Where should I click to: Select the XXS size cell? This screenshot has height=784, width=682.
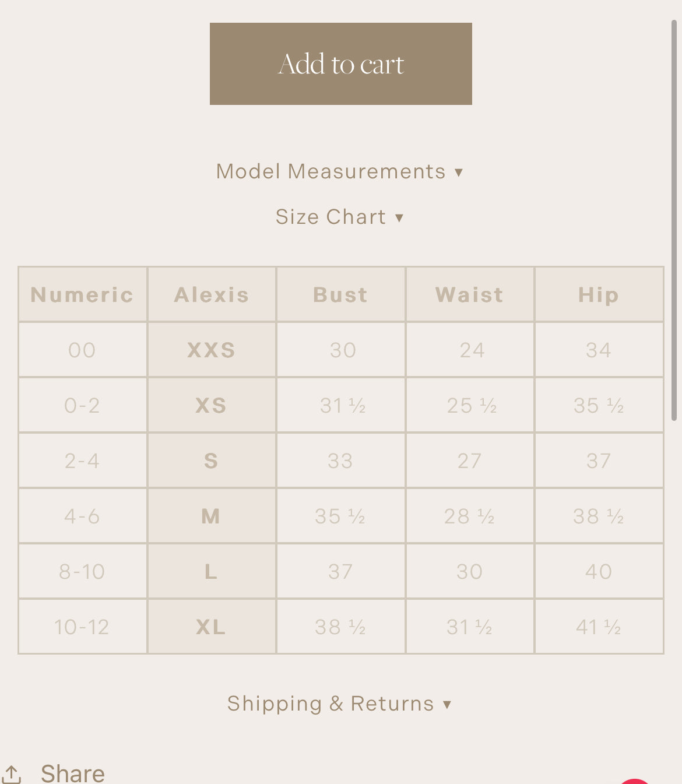pos(212,350)
